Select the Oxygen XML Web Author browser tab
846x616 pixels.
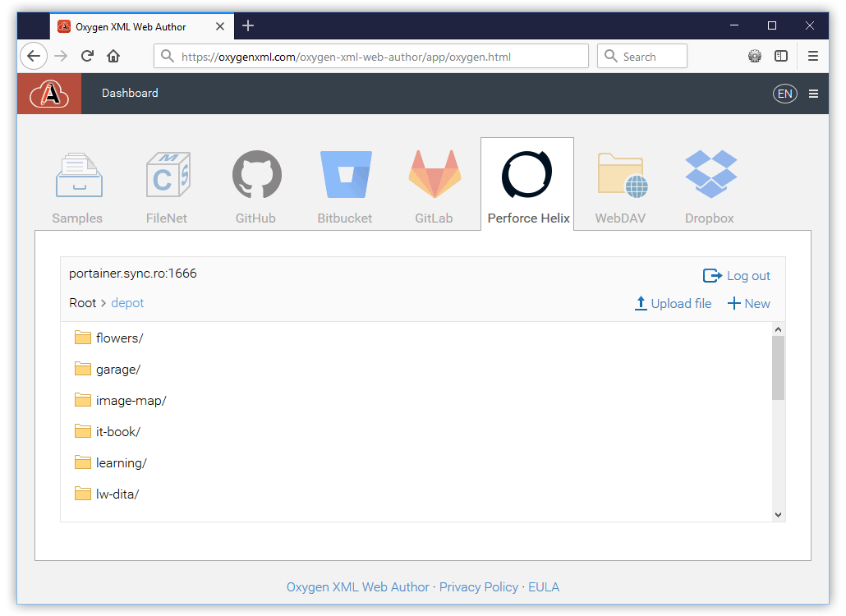tap(142, 26)
